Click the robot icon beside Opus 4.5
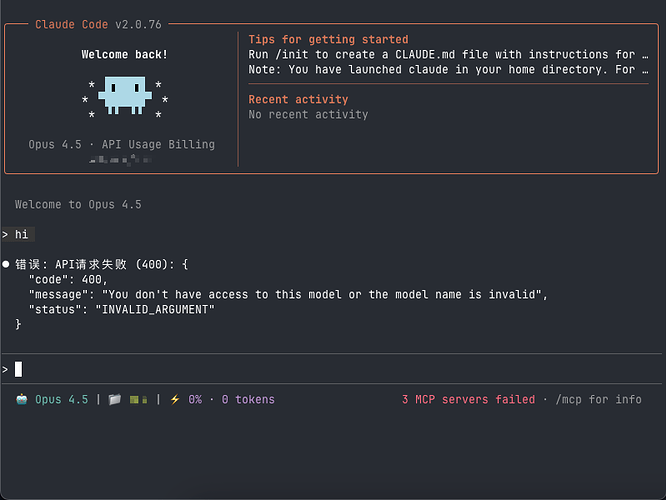This screenshot has width=666, height=500. [x=22, y=399]
